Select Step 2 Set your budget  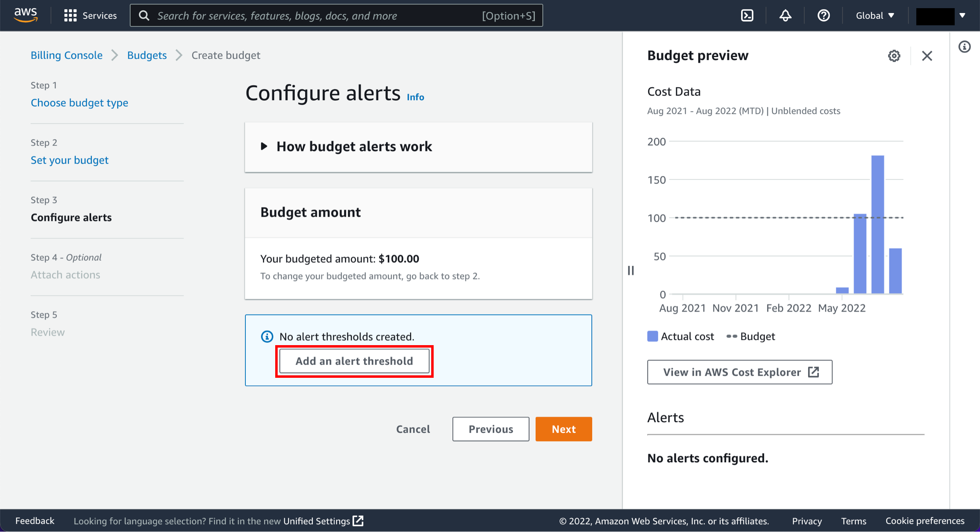pos(69,159)
